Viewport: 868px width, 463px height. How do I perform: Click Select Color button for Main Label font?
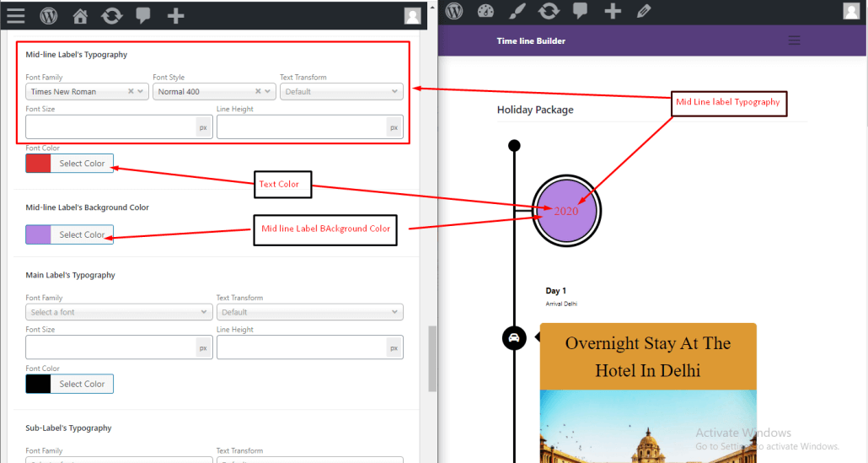point(82,384)
